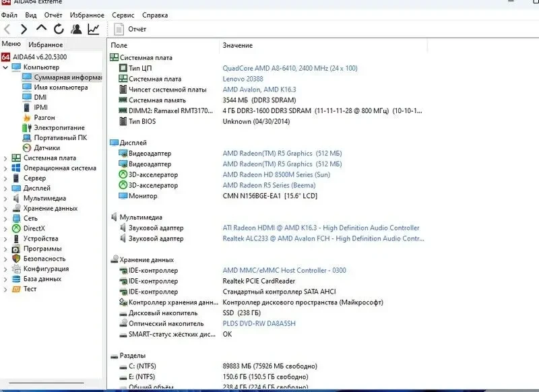Click the back navigation arrow

pyautogui.click(x=7, y=29)
